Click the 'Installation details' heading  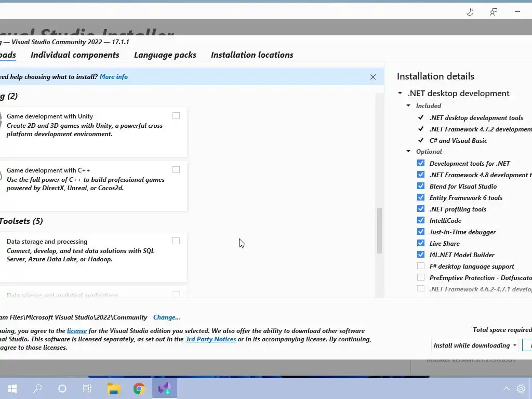click(x=436, y=76)
